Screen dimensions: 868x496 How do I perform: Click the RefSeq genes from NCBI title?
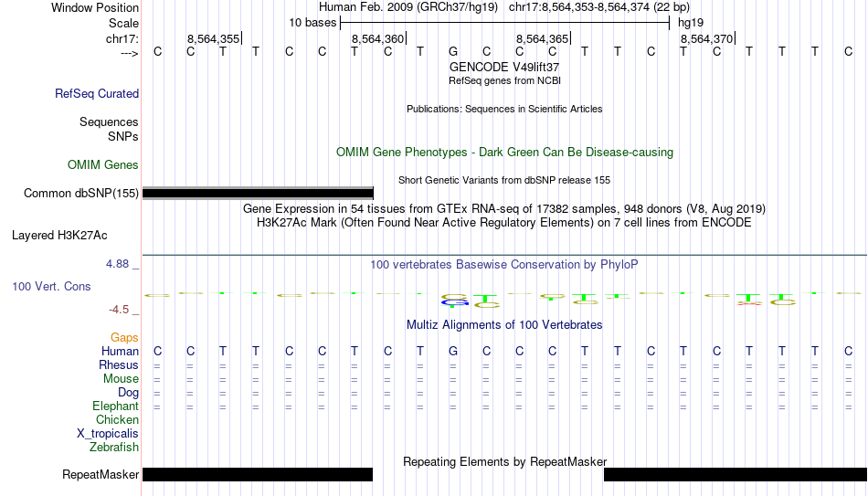point(505,80)
